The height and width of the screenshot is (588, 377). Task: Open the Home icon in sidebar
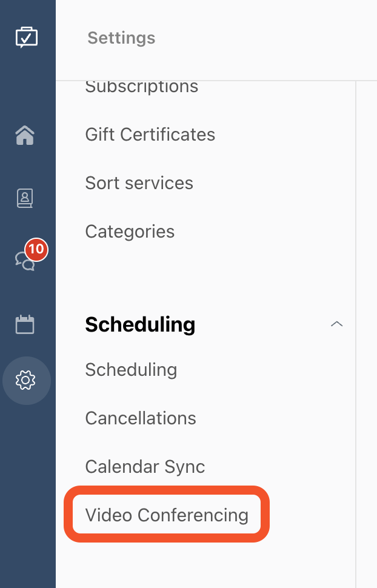point(25,135)
